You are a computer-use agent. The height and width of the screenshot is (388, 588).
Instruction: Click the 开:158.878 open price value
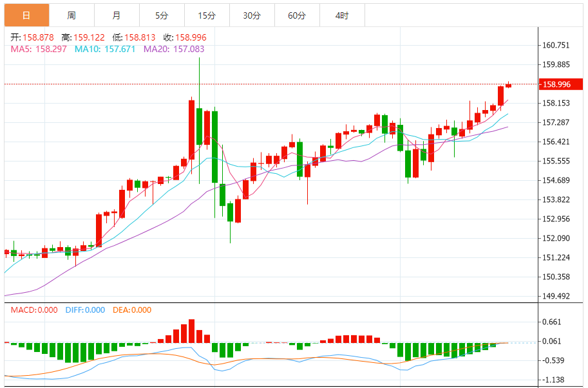pos(32,37)
